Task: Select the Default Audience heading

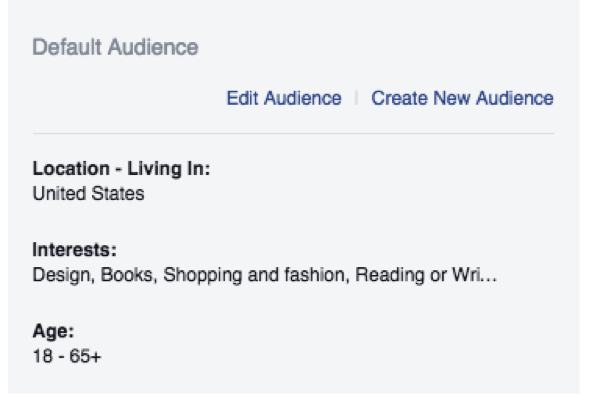Action: tap(115, 47)
